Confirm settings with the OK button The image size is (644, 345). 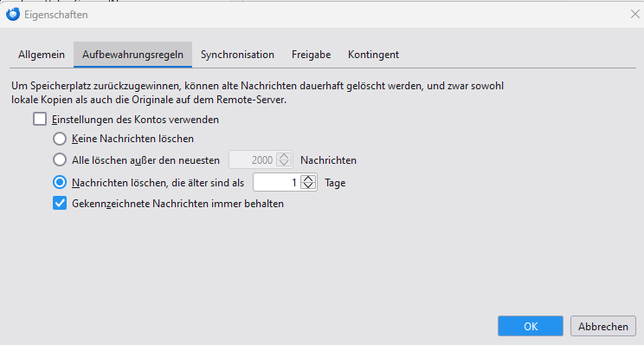[531, 326]
